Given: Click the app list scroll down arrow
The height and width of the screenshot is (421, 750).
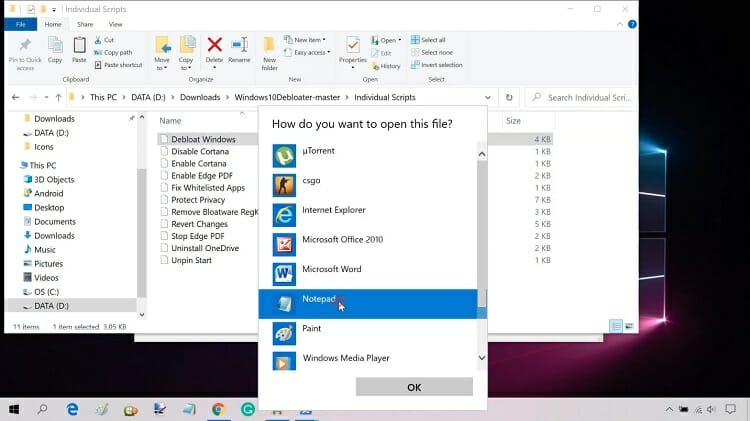Looking at the screenshot, I should [482, 358].
